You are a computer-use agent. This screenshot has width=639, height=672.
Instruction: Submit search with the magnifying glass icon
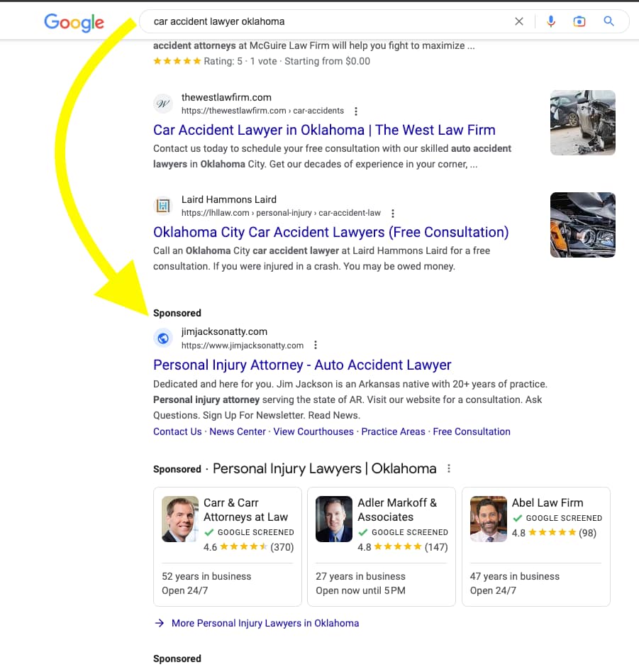pos(609,21)
